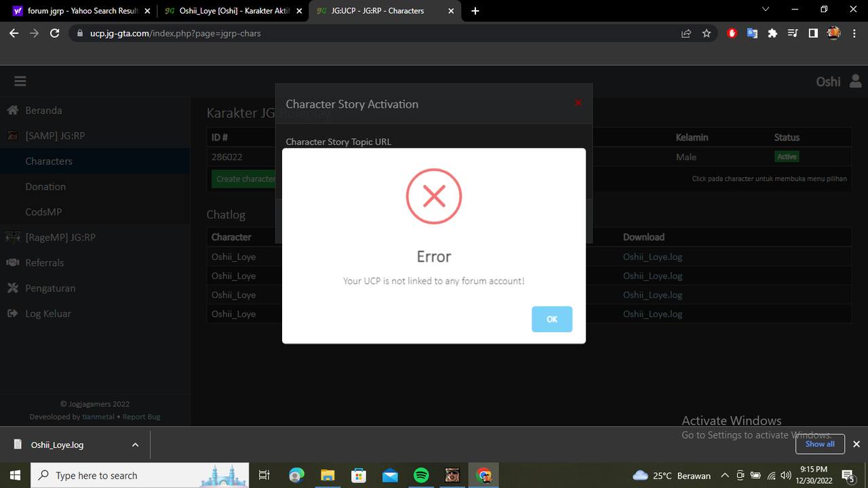Click the Create character button
Image resolution: width=868 pixels, height=488 pixels.
245,179
